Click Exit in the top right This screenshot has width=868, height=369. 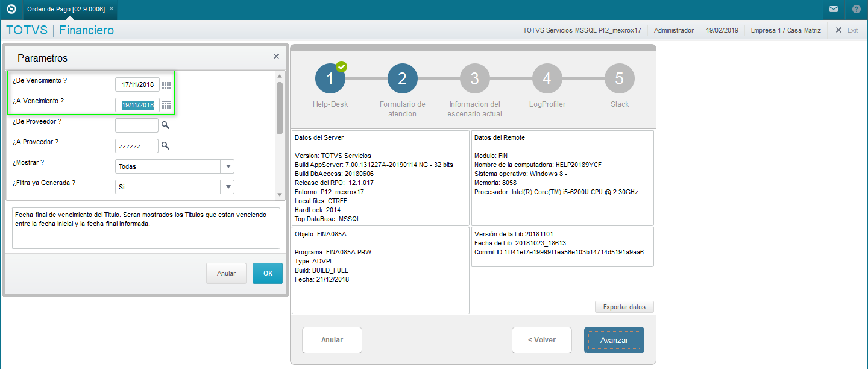(x=847, y=30)
